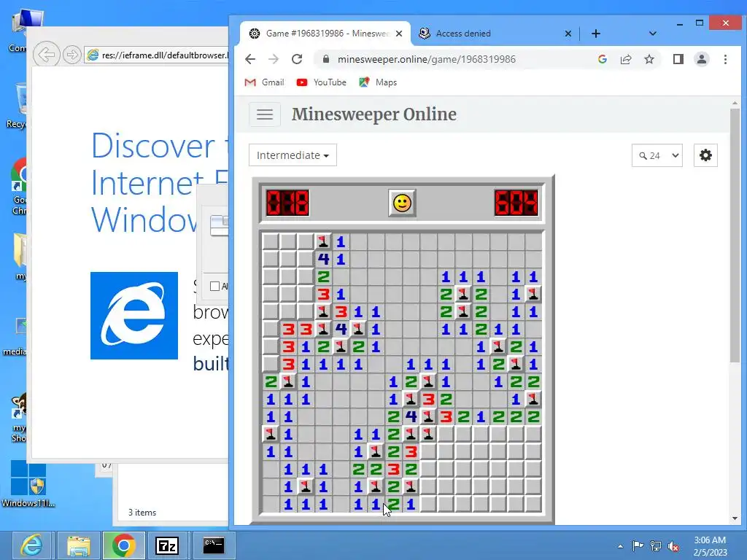Image resolution: width=747 pixels, height=560 pixels.
Task: Open Internet Explorer from the taskbar
Action: [31, 545]
